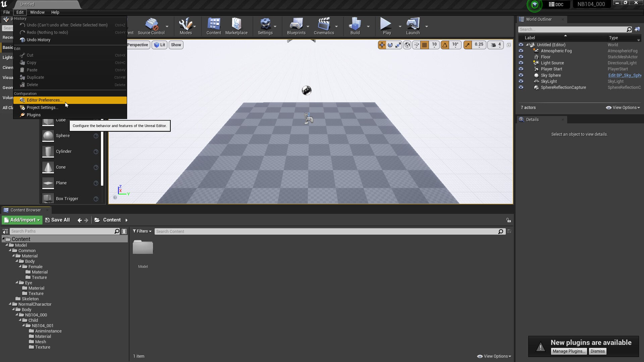Open Editor Preferences menu entry
This screenshot has height=362, width=644.
click(x=70, y=100)
